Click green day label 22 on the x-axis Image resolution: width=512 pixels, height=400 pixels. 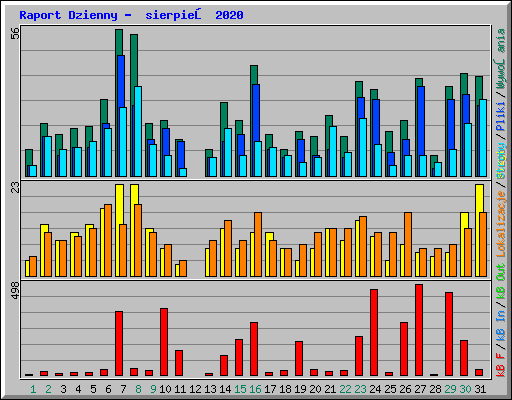(x=345, y=389)
